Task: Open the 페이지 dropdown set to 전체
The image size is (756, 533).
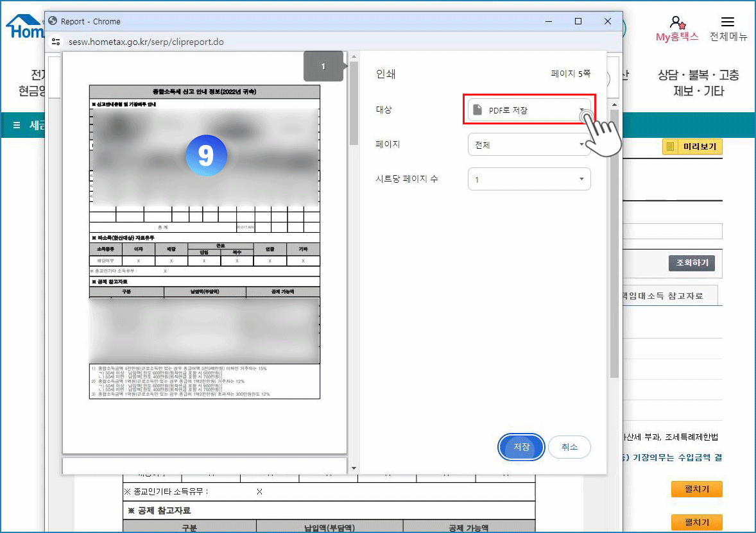Action: 529,144
